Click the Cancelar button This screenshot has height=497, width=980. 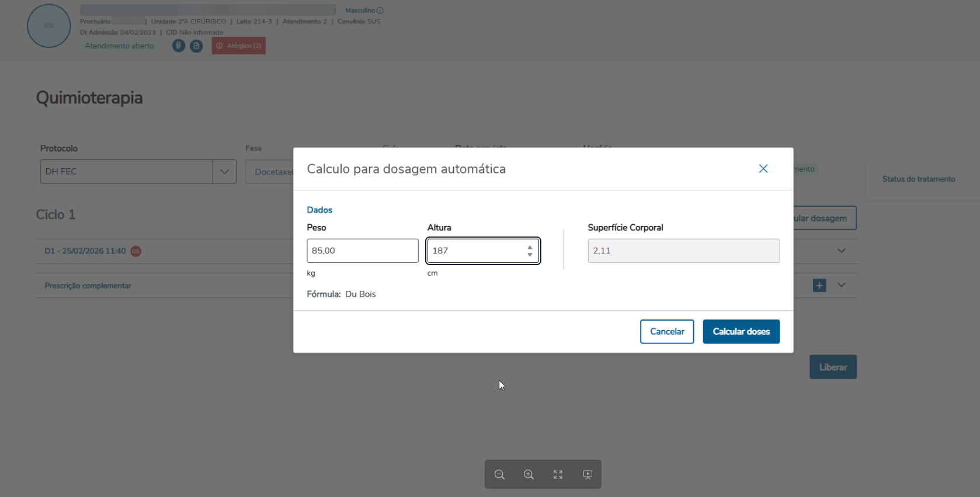pyautogui.click(x=666, y=332)
